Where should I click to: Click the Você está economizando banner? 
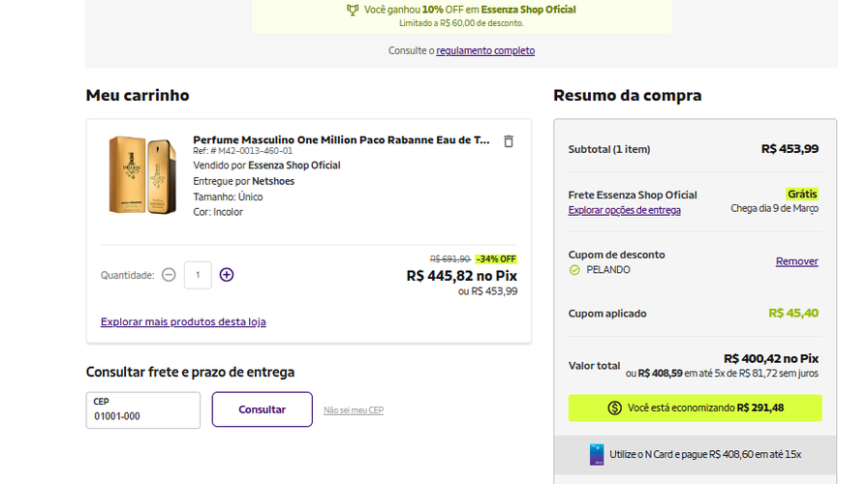(695, 408)
